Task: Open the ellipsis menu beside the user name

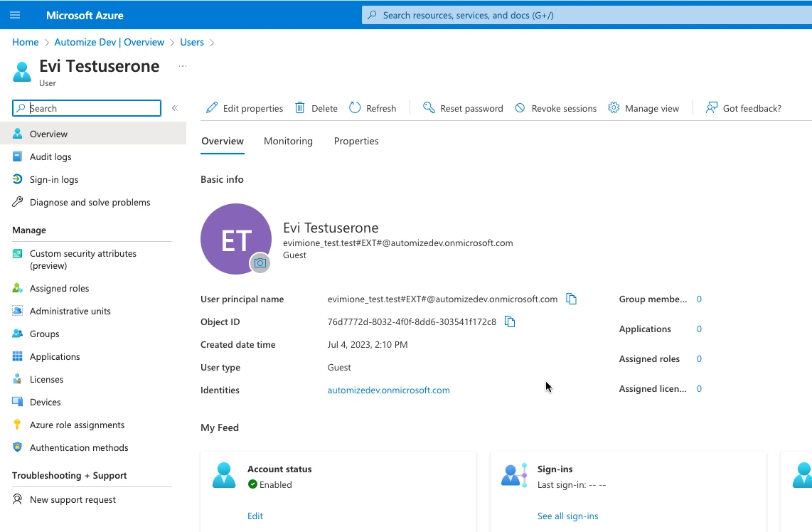Action: tap(183, 65)
